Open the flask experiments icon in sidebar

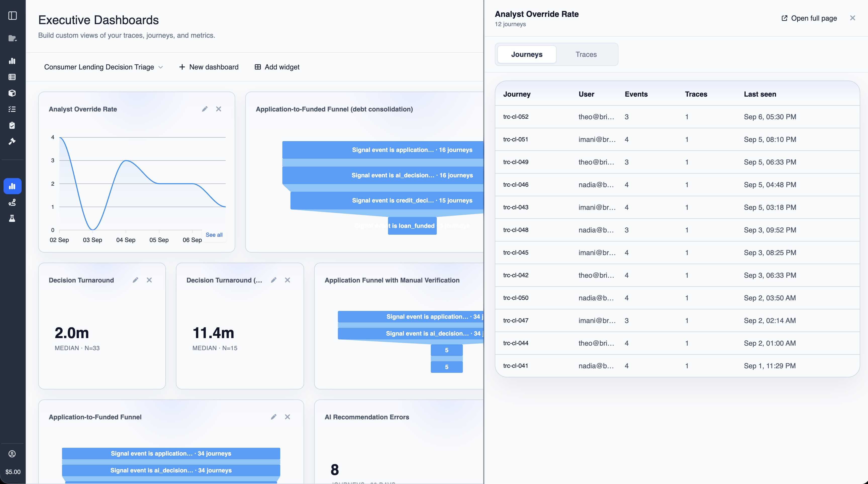click(x=12, y=219)
